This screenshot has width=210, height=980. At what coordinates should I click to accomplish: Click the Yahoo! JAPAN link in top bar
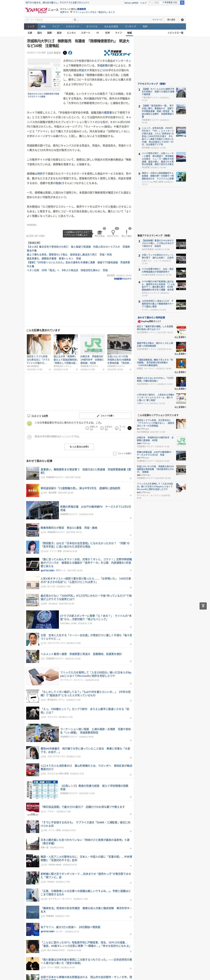tap(131, 3)
